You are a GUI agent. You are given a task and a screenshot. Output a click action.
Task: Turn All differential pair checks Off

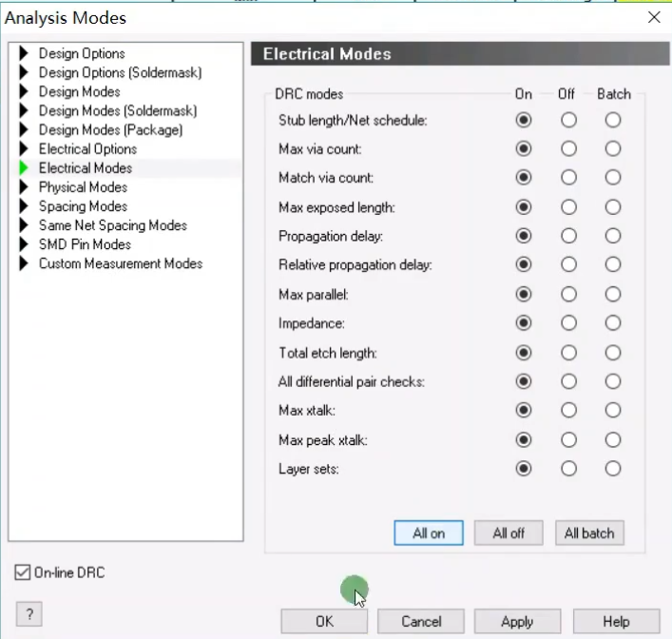(568, 381)
